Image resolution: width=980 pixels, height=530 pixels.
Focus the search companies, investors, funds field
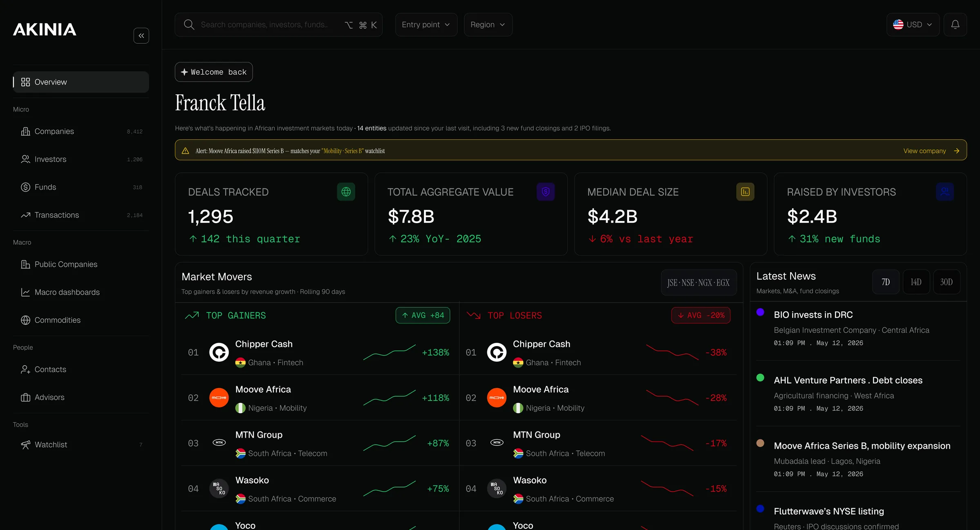(x=278, y=25)
